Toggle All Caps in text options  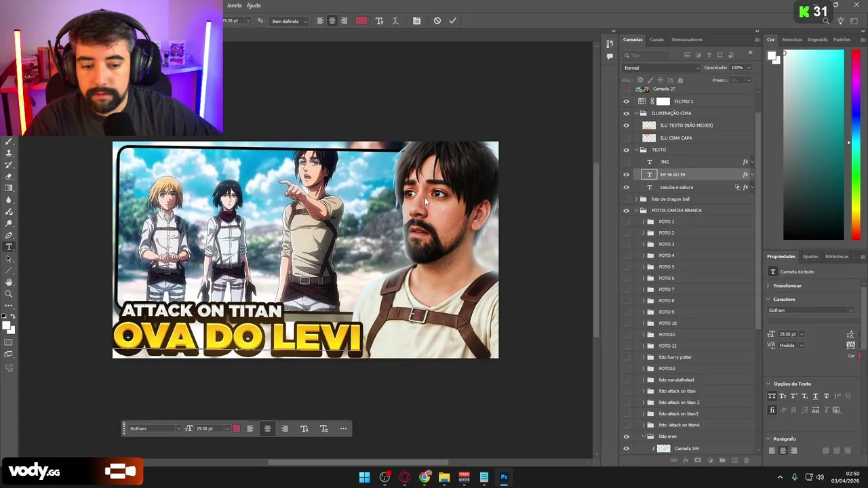tap(772, 396)
